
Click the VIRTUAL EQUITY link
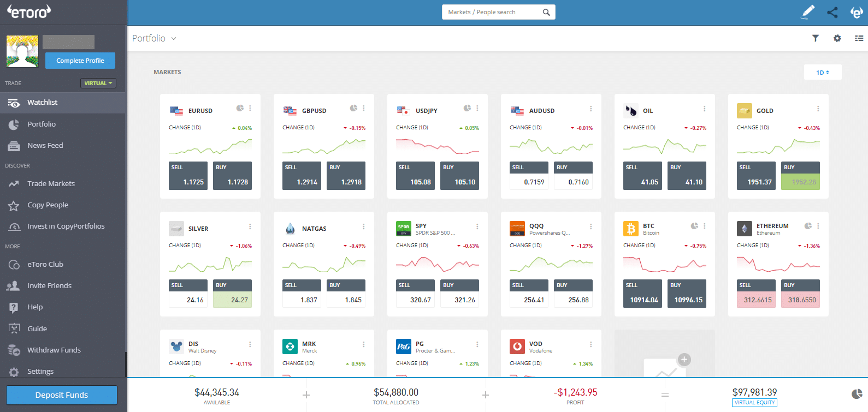pyautogui.click(x=754, y=403)
